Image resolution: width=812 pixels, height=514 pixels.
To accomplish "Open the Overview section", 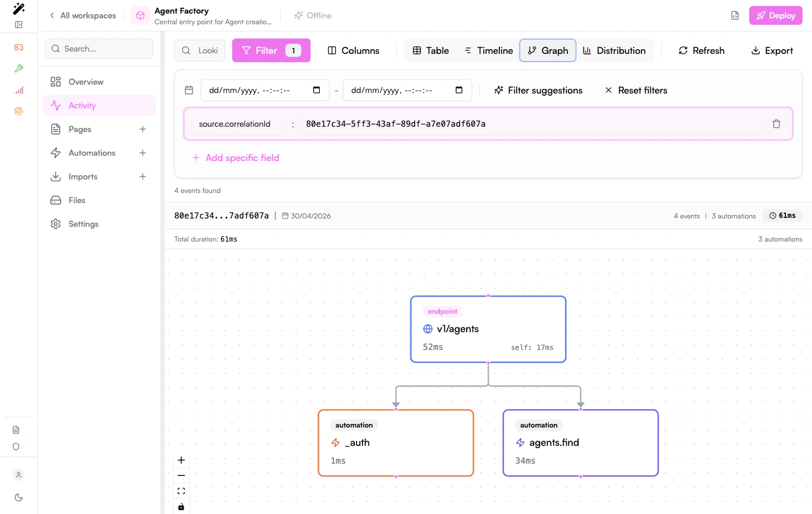I will point(99,82).
